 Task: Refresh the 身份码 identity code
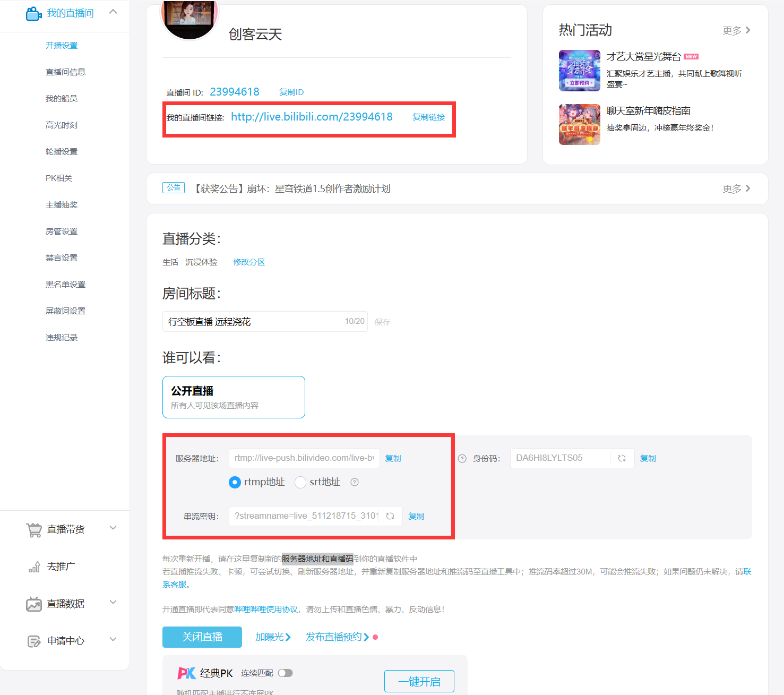[622, 458]
